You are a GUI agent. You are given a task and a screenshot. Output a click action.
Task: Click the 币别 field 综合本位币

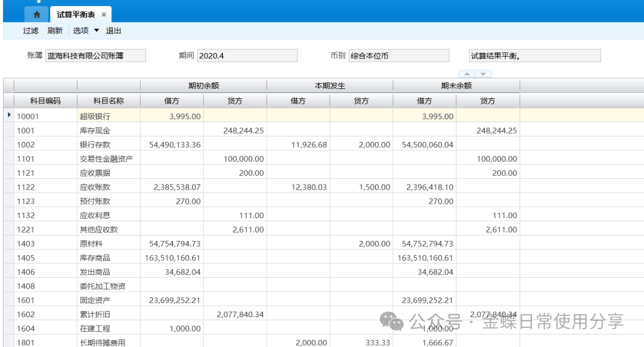(398, 55)
